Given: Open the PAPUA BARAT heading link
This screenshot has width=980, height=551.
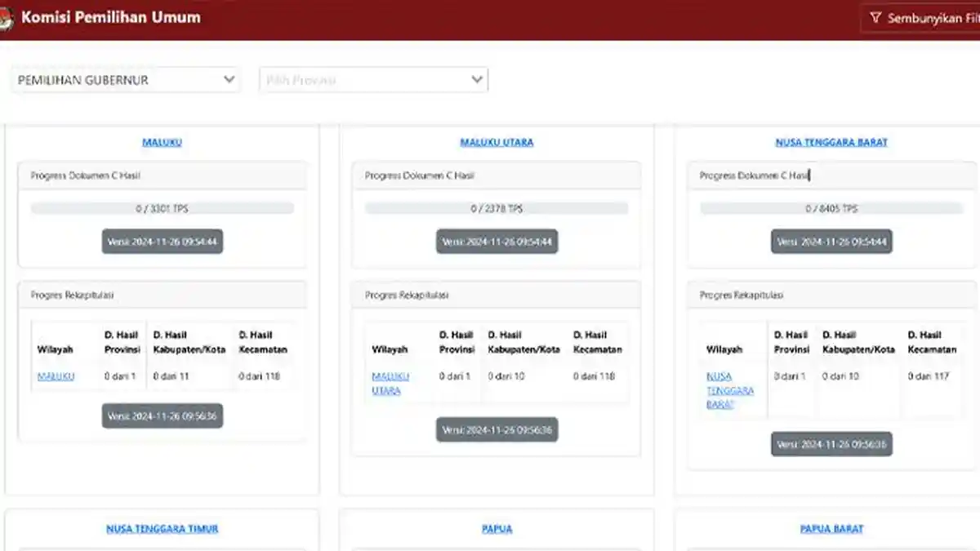Looking at the screenshot, I should (x=831, y=529).
